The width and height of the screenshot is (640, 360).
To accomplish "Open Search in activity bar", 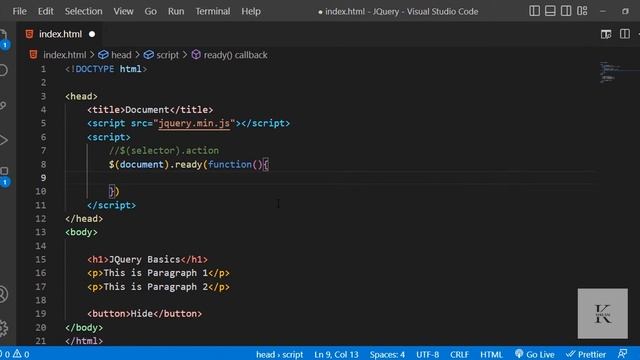I will click(3, 70).
